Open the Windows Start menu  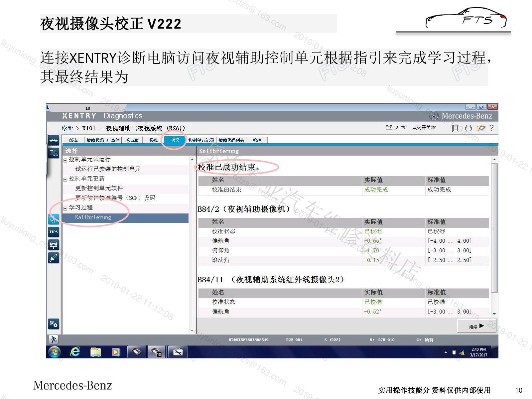tap(55, 352)
